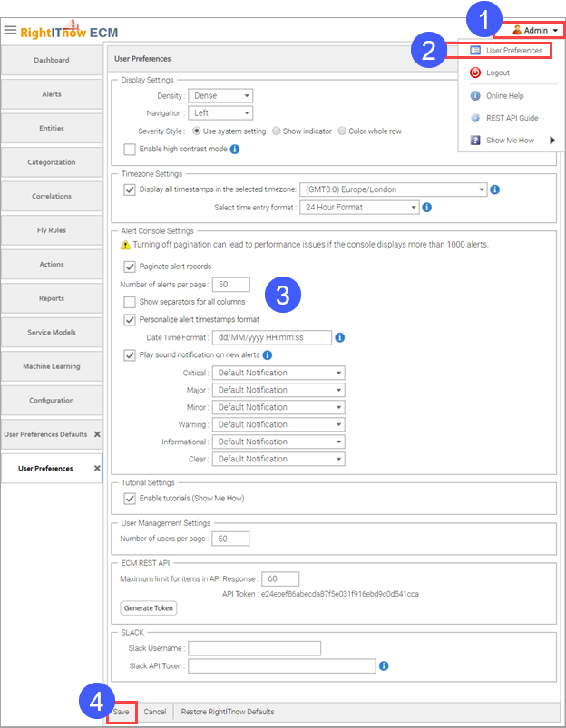Open the Informational notification dropdown

coord(278,442)
